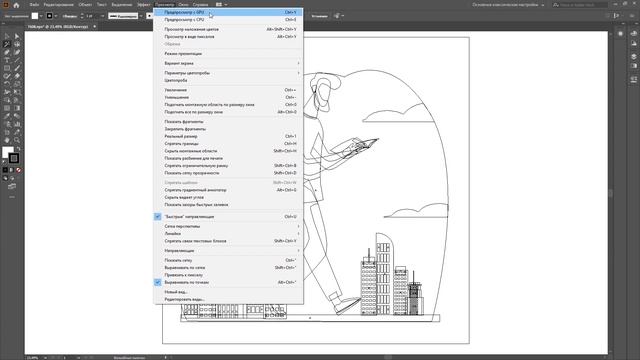Screen dimensions: 640x360
Task: Open the Окно menu
Action: [x=183, y=5]
